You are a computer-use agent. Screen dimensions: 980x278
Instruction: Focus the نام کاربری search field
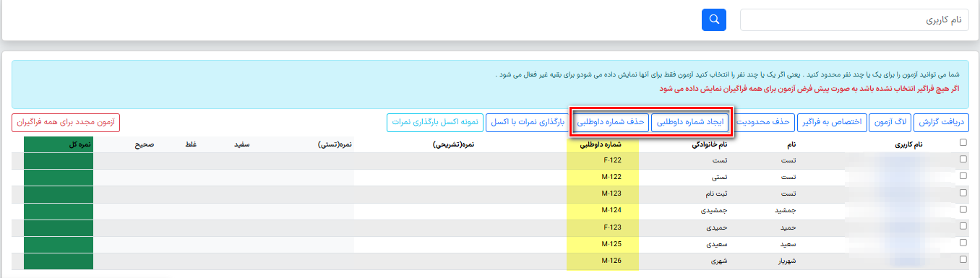pos(854,20)
